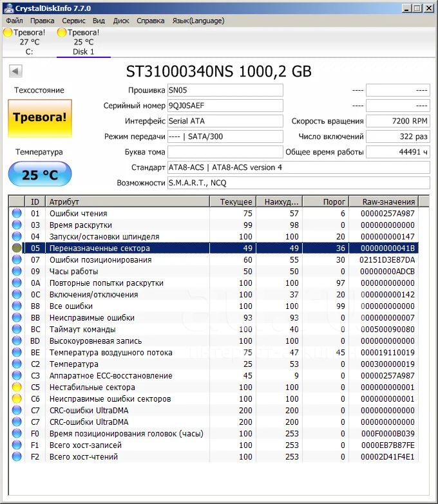
Task: Click status orb for C2 Температура
Action: coord(17,364)
